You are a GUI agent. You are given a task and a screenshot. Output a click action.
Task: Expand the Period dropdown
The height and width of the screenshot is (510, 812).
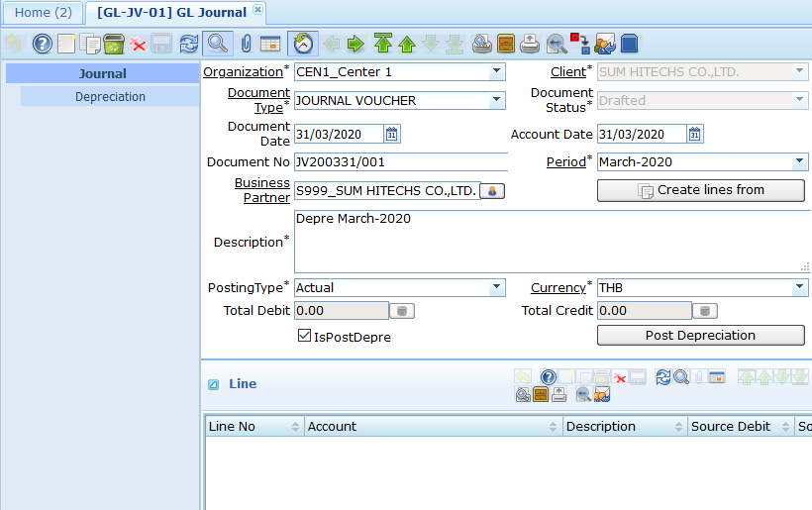799,162
